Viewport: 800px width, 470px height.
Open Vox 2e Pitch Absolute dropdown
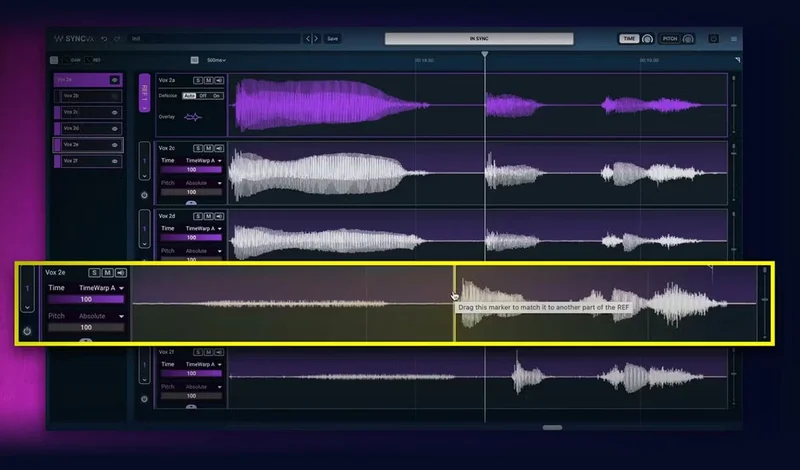pyautogui.click(x=101, y=316)
